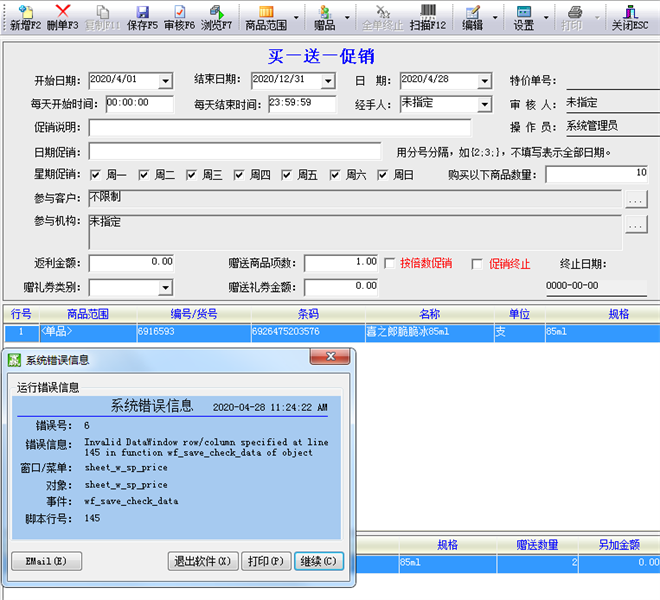Image resolution: width=660 pixels, height=600 pixels.
Task: Expand the 赠品 toolbar dropdown arrow
Action: (347, 18)
